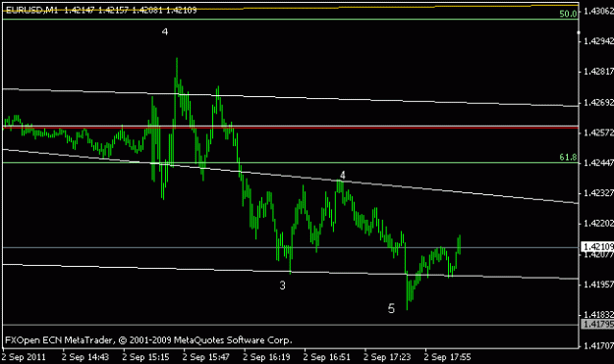Select the orange moving average line at top
This screenshot has height=364, width=614.
[x=291, y=8]
